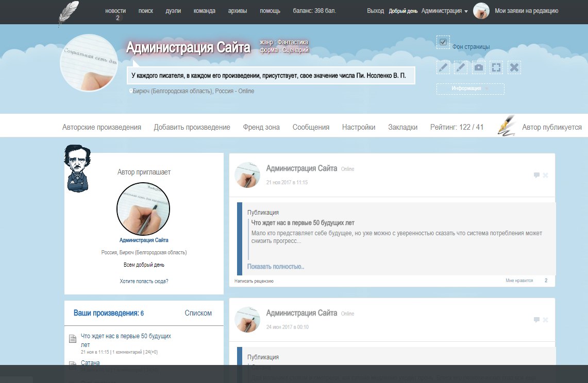The width and height of the screenshot is (588, 383).
Task: Click Бирюч (Белгородская область), Россия location text
Action: click(184, 91)
